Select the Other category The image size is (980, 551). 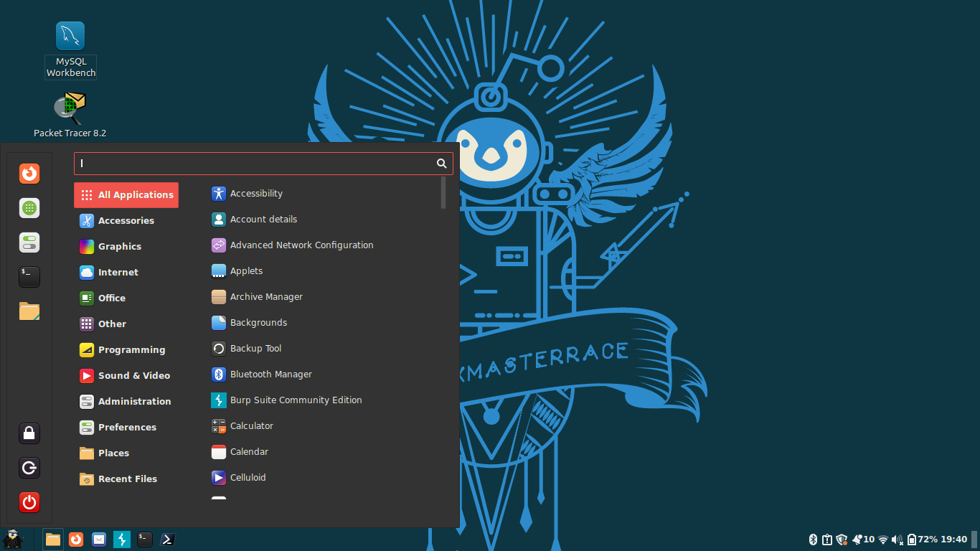(x=126, y=324)
